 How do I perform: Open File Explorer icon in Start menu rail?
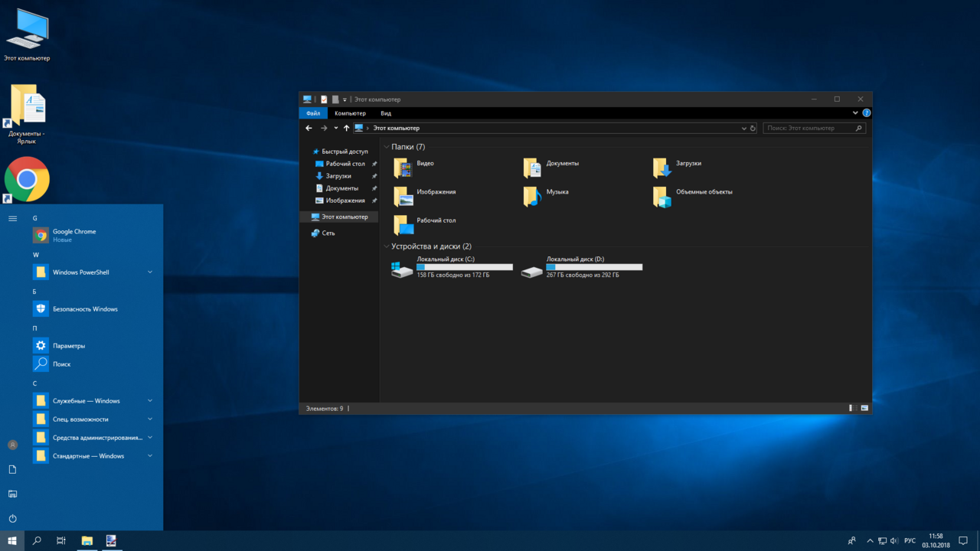tap(12, 494)
